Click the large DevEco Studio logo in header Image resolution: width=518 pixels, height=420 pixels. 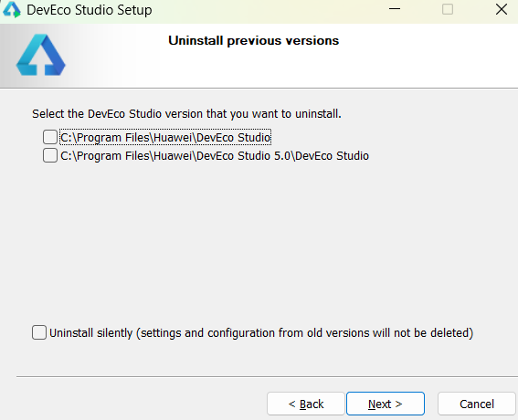click(40, 55)
